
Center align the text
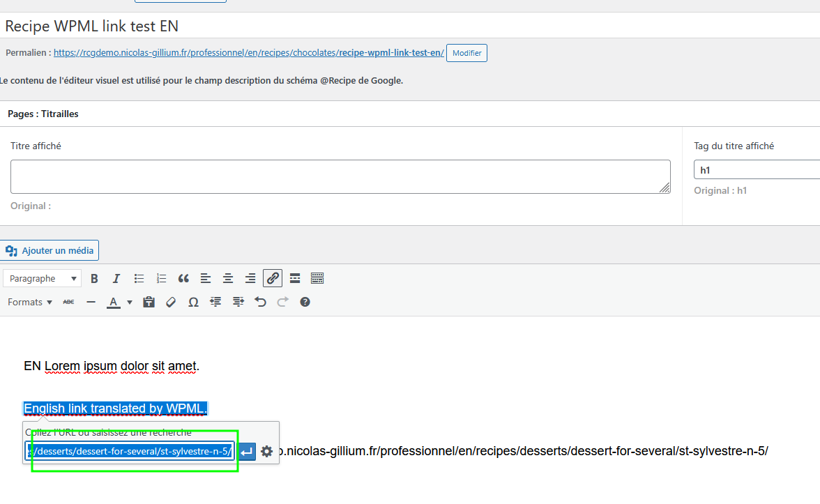228,279
